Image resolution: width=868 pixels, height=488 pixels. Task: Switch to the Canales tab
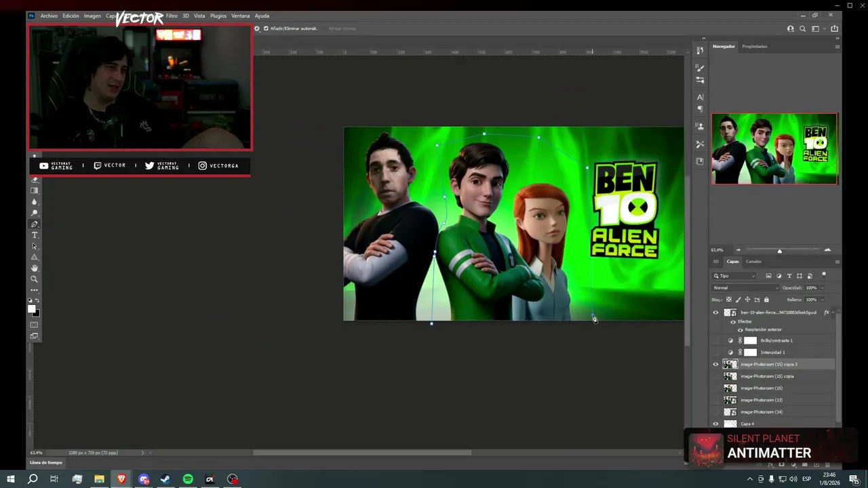753,262
